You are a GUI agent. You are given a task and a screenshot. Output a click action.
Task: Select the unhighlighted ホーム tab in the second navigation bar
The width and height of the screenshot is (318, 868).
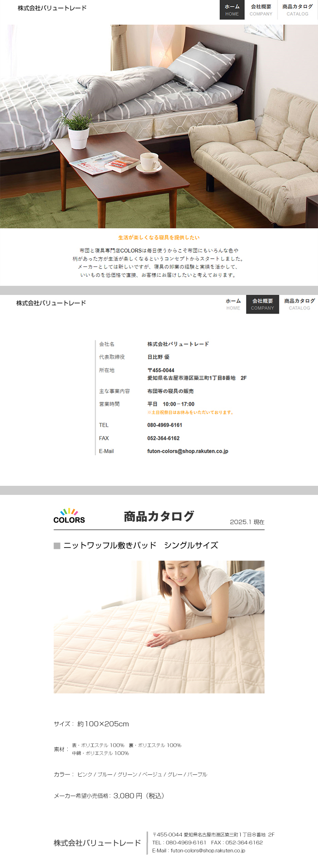233,304
